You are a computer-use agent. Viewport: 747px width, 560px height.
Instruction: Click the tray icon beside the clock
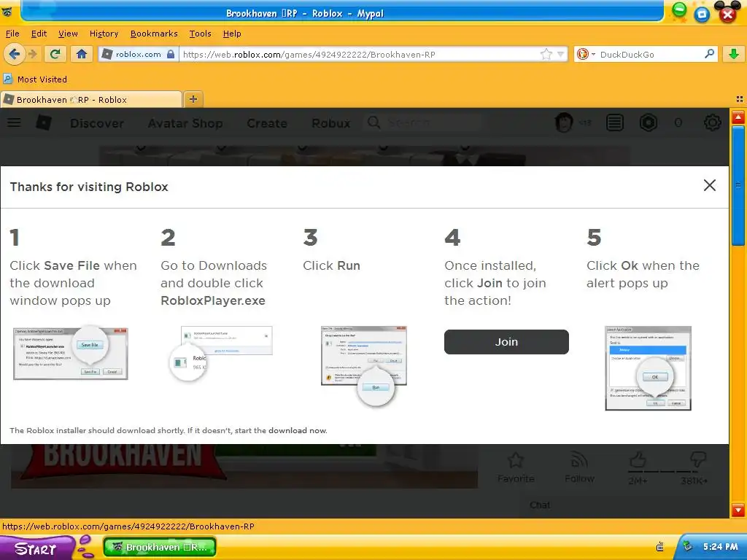pyautogui.click(x=687, y=545)
